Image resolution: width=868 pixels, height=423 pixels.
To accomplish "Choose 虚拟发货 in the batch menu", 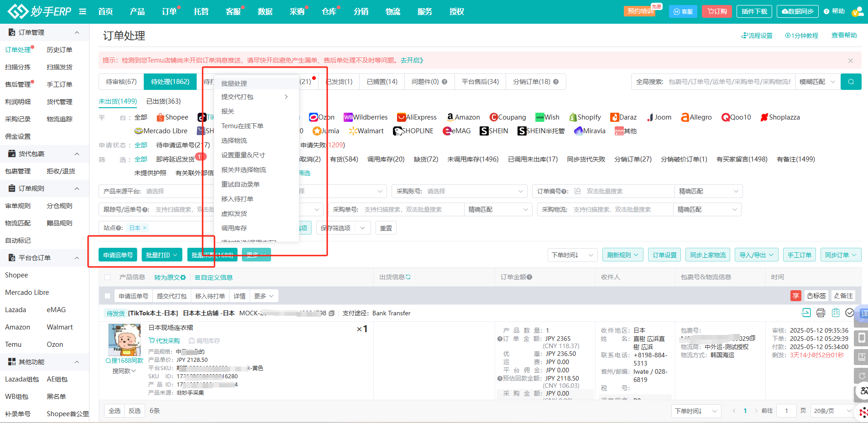I will (x=234, y=214).
